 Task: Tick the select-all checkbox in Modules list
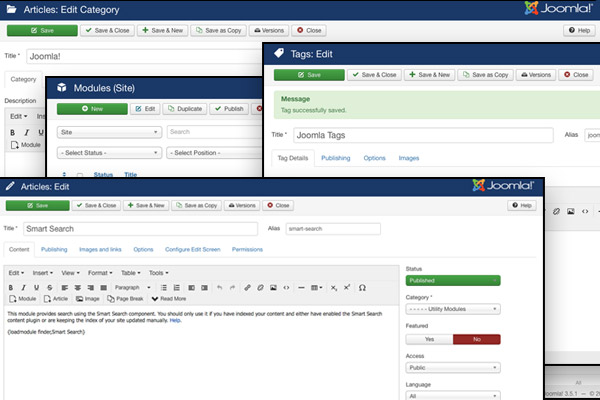pos(79,175)
